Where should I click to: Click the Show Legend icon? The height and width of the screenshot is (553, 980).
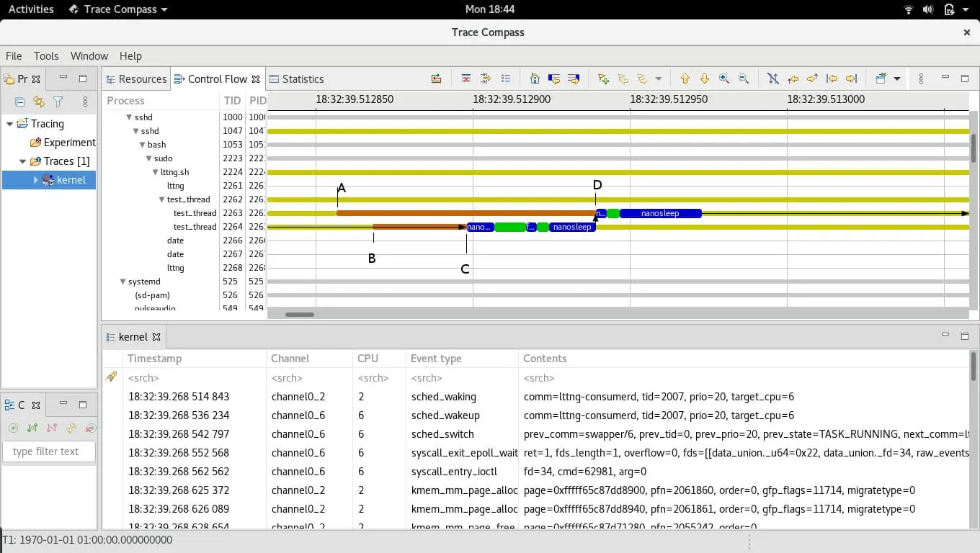tap(506, 78)
